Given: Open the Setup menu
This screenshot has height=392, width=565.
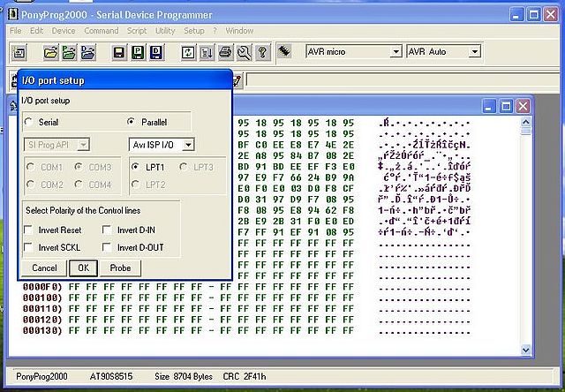Looking at the screenshot, I should point(194,31).
